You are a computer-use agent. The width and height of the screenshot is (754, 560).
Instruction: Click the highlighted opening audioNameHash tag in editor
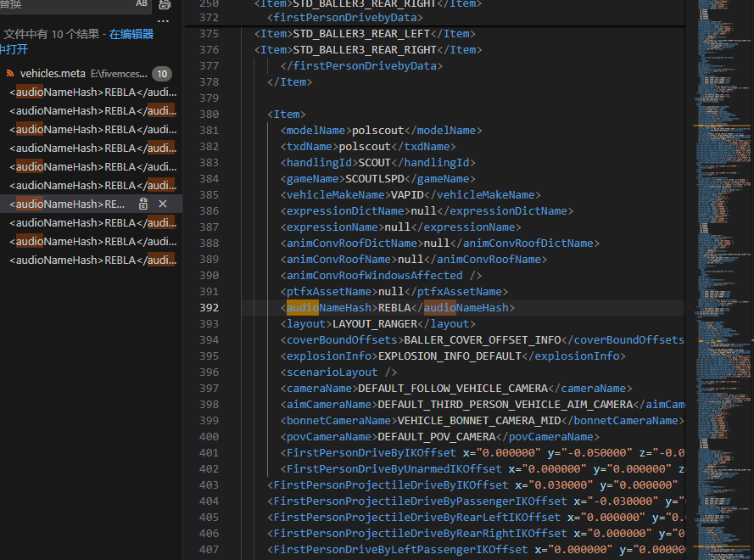coord(328,308)
